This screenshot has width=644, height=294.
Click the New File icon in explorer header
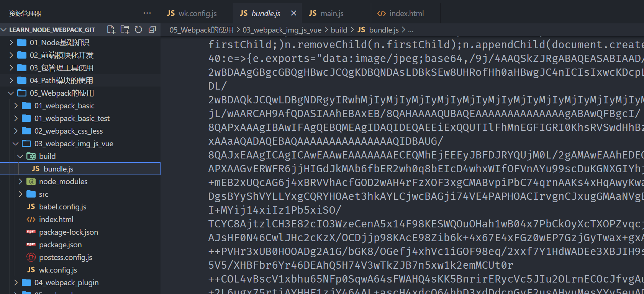point(111,29)
